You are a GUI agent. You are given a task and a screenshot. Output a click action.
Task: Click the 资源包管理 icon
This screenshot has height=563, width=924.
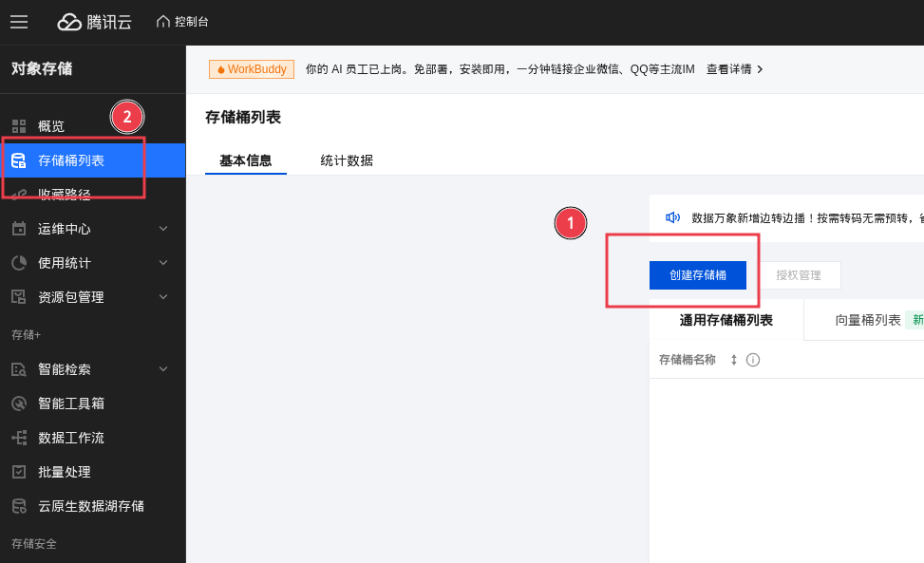19,297
